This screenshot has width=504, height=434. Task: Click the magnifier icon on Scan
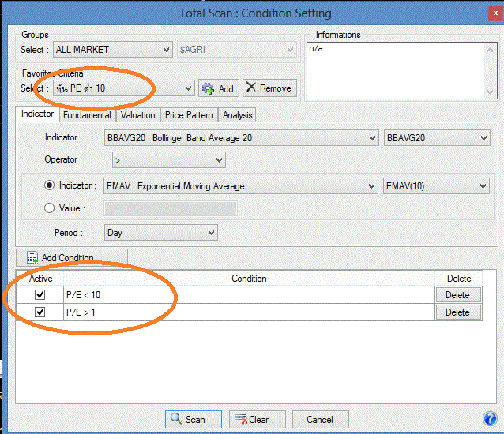tap(176, 418)
